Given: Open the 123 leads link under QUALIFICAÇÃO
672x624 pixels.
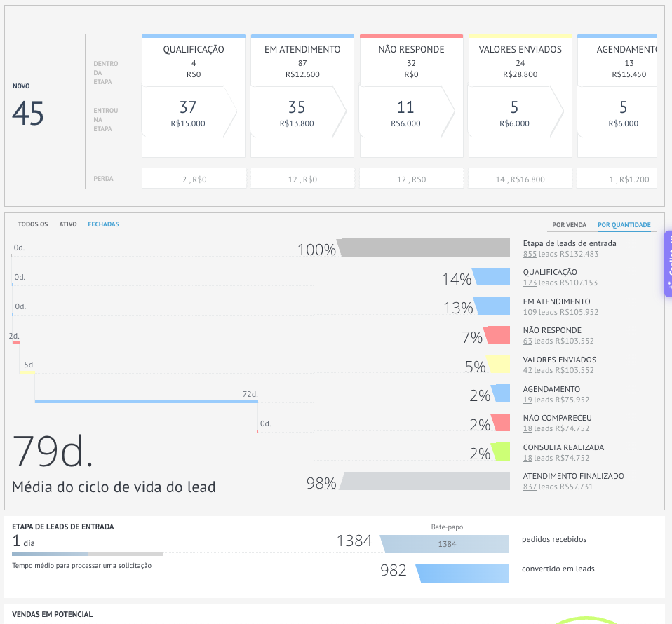Looking at the screenshot, I should point(530,283).
